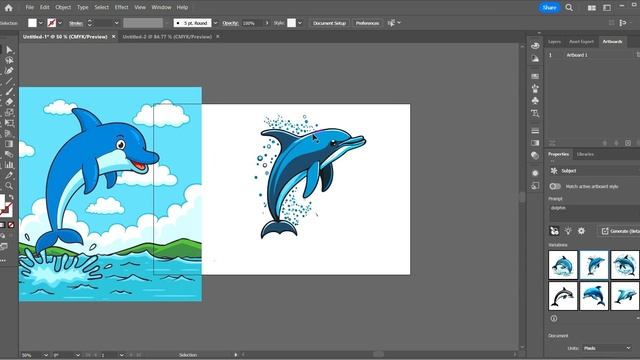Expand the Opacity arrow
The image size is (640, 360).
[x=267, y=23]
